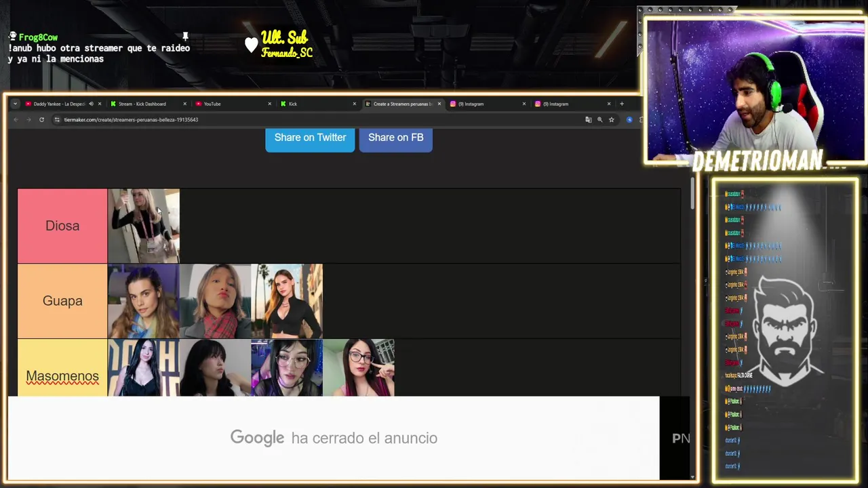Pick first streamer image in Masomenos row
The height and width of the screenshot is (488, 868).
pos(144,367)
